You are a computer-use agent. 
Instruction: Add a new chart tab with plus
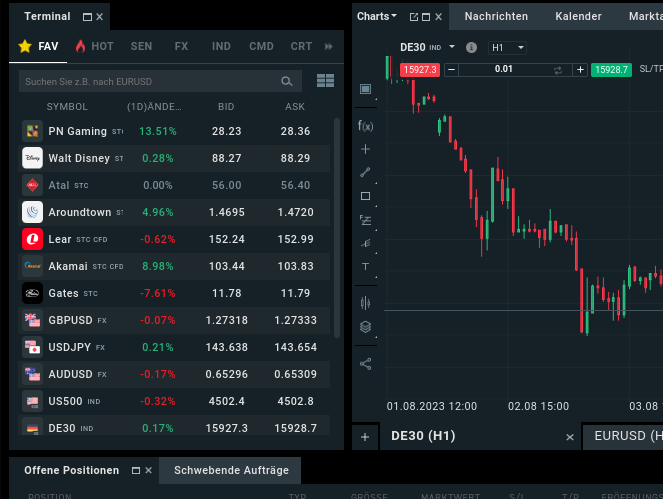pos(365,437)
